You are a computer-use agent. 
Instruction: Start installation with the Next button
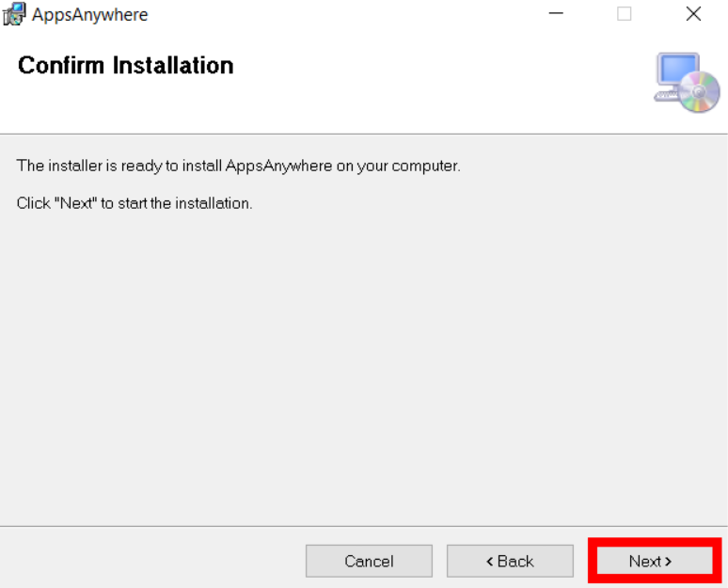pos(655,561)
